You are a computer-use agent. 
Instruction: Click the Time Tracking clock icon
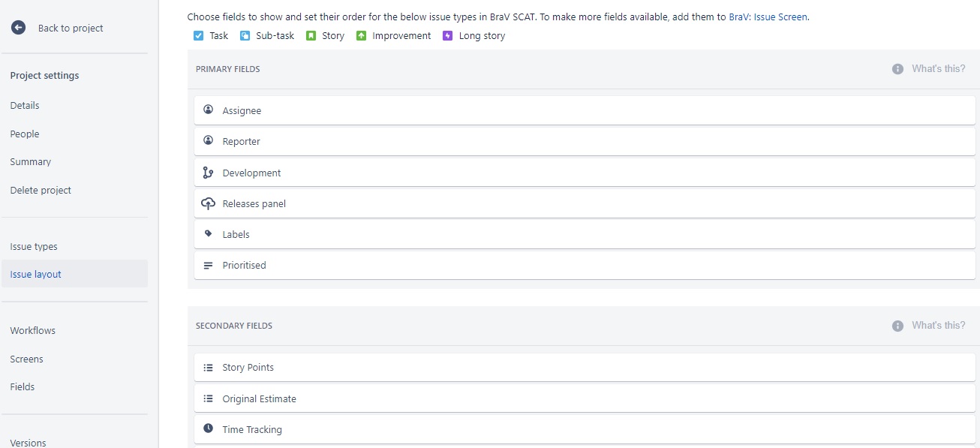[x=209, y=429]
